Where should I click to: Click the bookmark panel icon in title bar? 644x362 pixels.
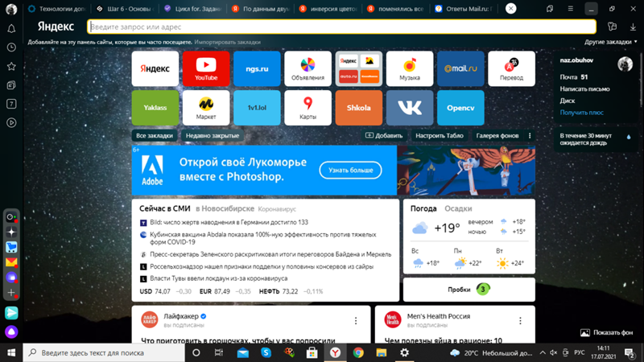point(550,9)
